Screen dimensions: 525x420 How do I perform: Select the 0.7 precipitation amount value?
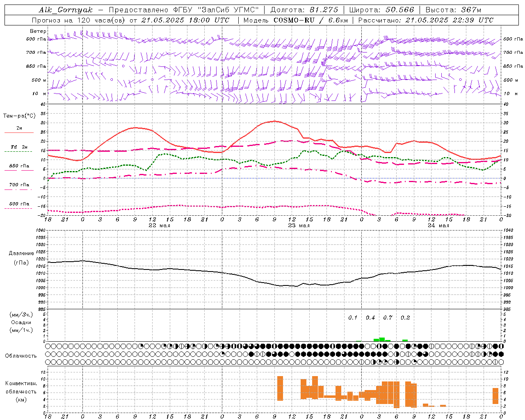pos(388,318)
